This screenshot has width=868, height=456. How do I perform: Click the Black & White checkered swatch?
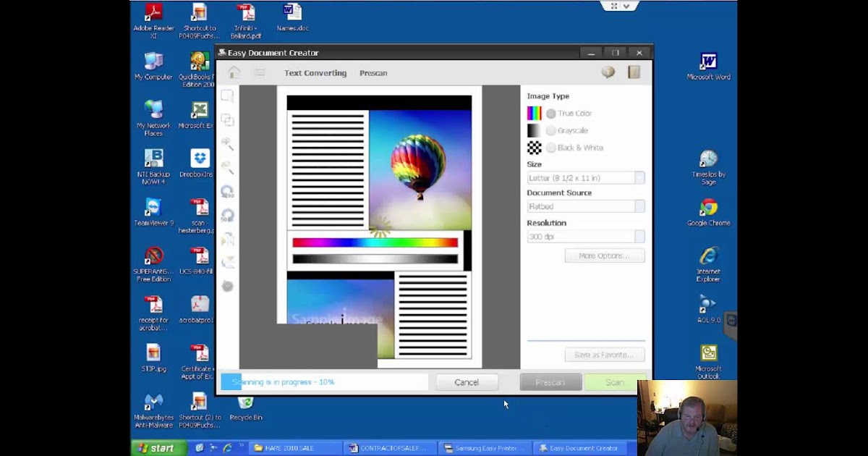point(534,148)
